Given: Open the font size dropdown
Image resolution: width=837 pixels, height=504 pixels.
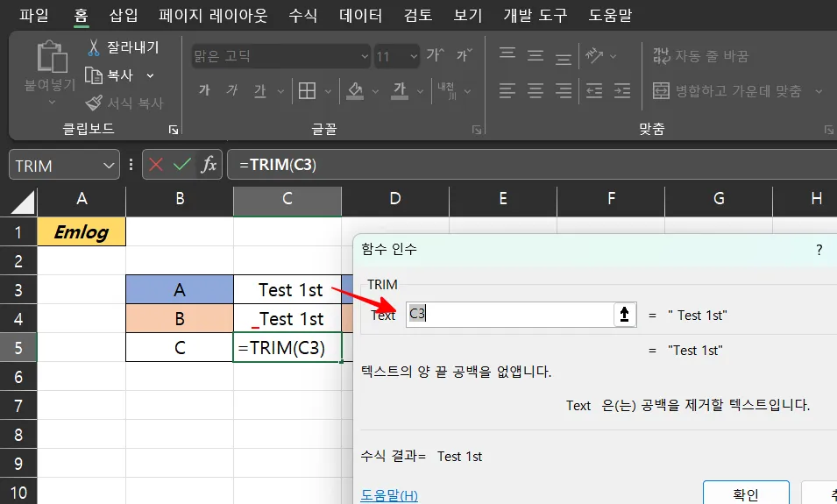Looking at the screenshot, I should [x=414, y=56].
